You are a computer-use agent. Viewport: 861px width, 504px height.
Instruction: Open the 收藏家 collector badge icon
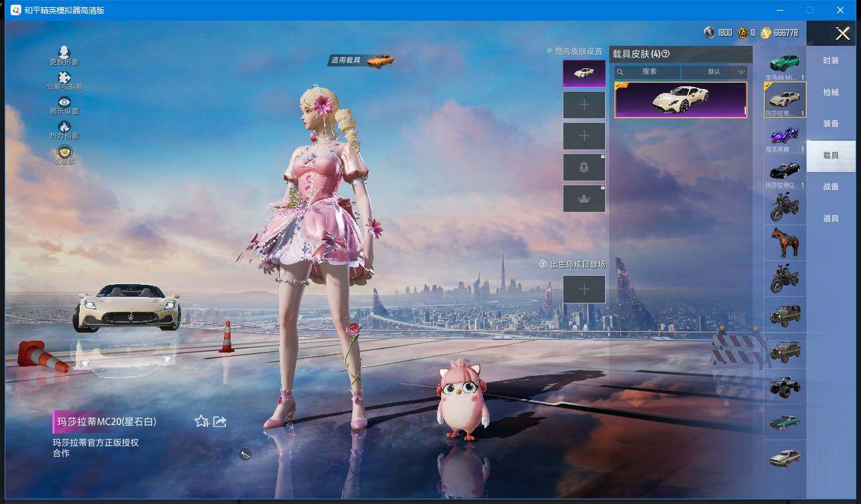(x=64, y=152)
